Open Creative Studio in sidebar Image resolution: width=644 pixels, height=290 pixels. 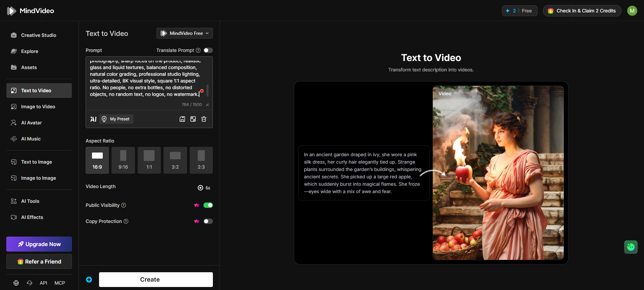pyautogui.click(x=39, y=35)
